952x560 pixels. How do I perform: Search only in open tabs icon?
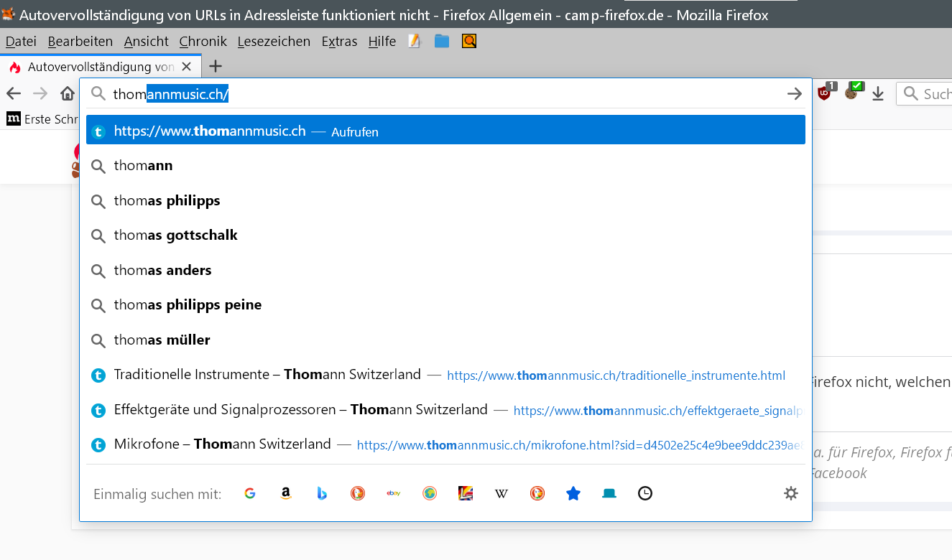(609, 493)
